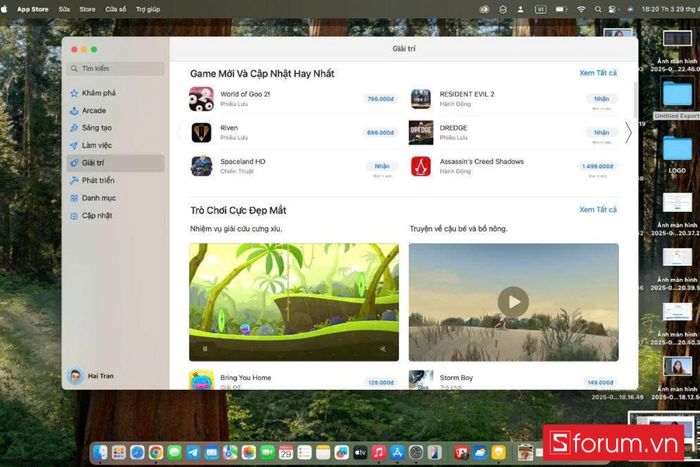The width and height of the screenshot is (700, 467).
Task: Open Safari from the Dock
Action: pos(137,453)
